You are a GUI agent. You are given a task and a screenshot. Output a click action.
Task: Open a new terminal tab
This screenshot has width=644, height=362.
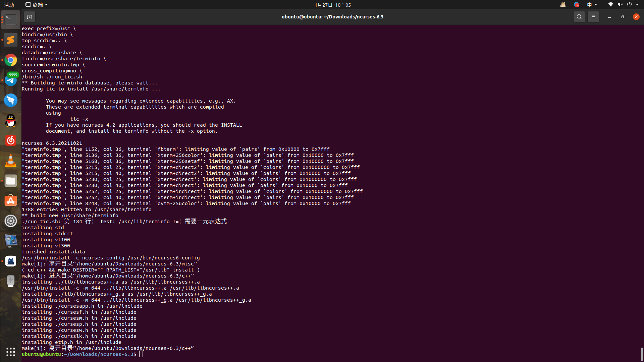click(30, 17)
